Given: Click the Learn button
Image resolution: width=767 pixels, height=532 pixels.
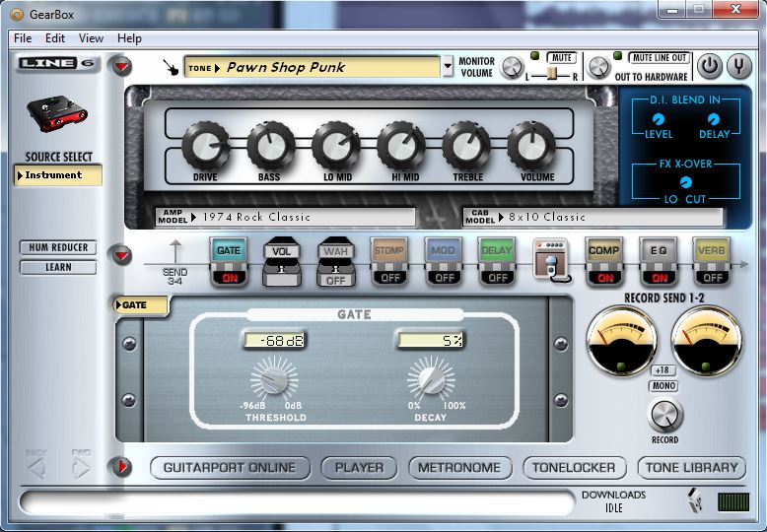Looking at the screenshot, I should pos(58,267).
